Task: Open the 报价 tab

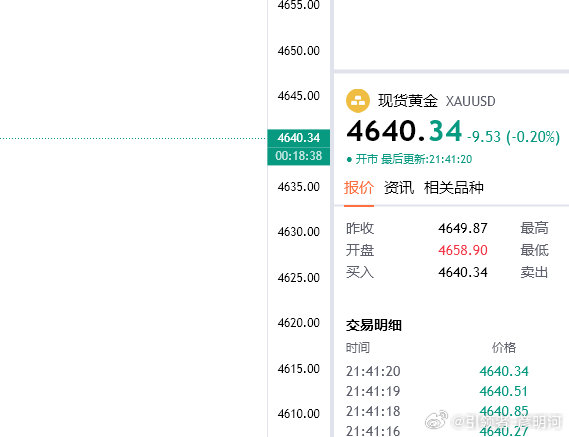Action: click(359, 188)
